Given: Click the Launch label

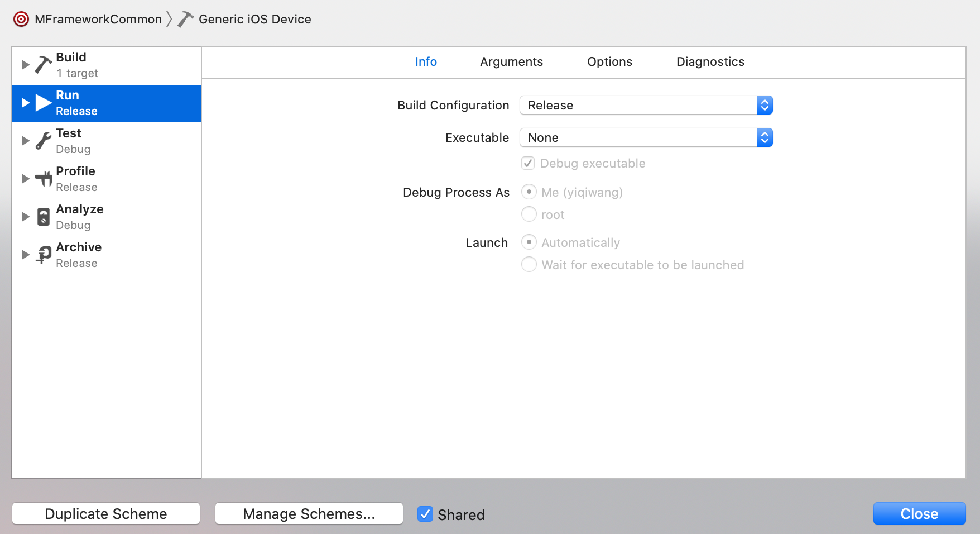Looking at the screenshot, I should click(x=487, y=242).
